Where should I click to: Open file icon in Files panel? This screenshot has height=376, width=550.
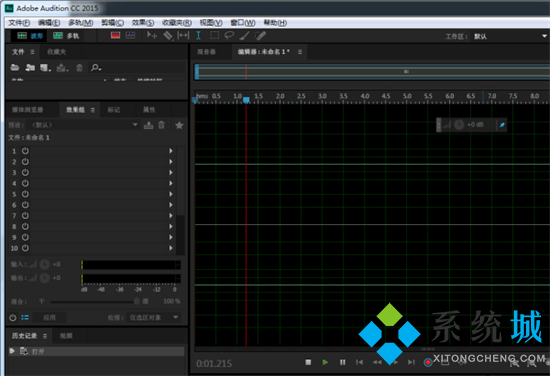coord(15,67)
